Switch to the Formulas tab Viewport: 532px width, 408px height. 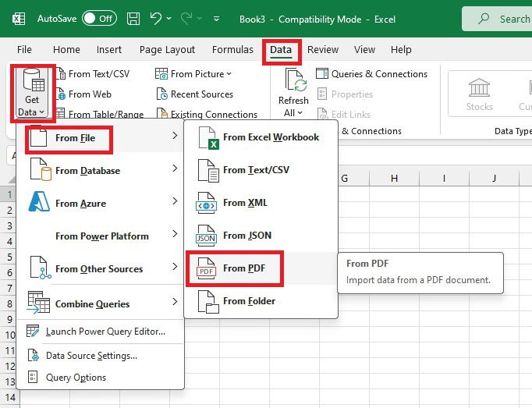click(232, 50)
